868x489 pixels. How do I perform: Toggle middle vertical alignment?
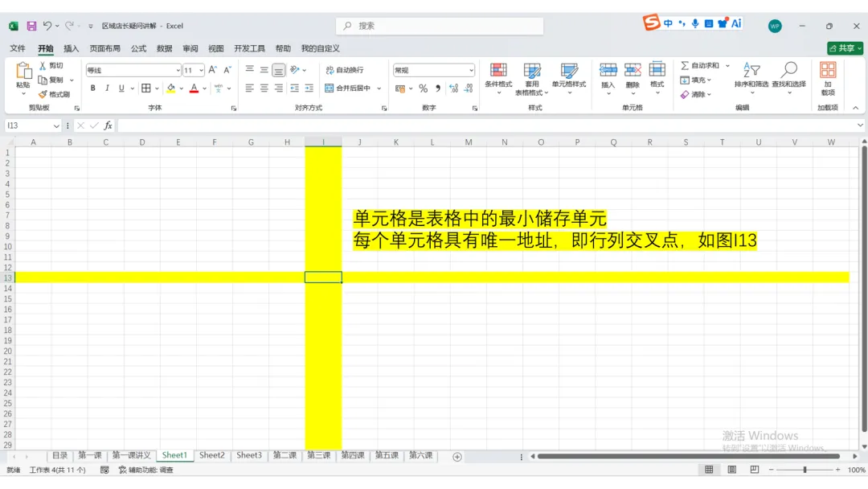tap(264, 70)
